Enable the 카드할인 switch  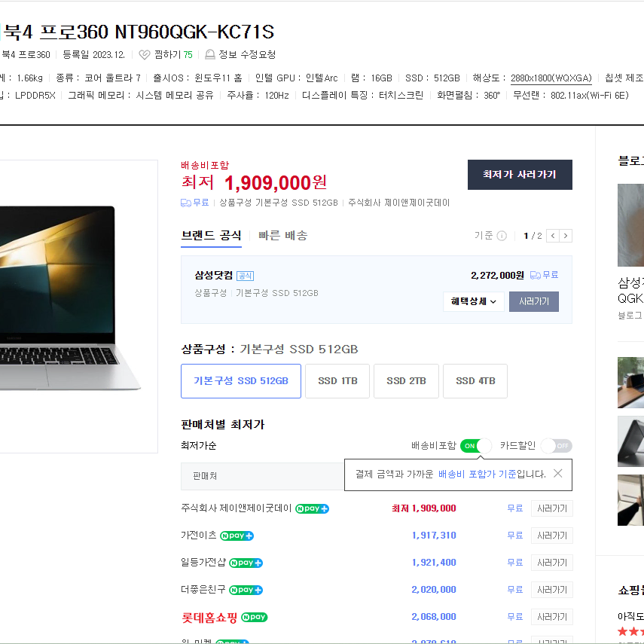pos(557,446)
